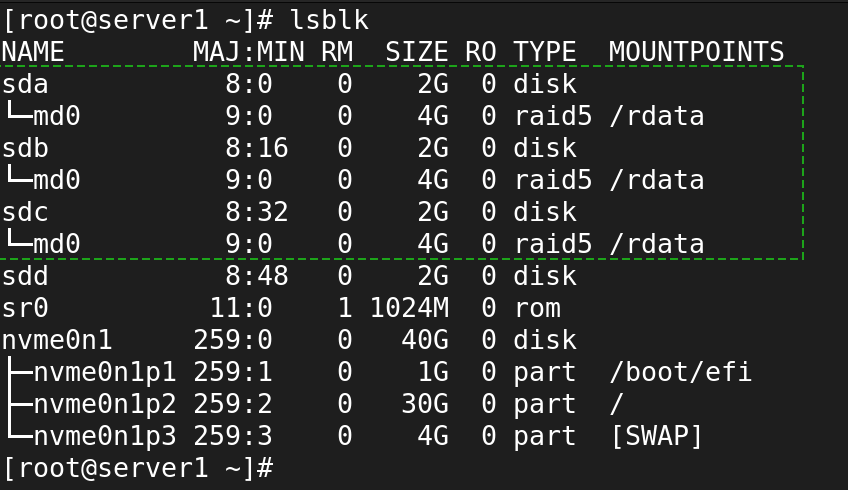Select the TYPE column header
The width and height of the screenshot is (848, 490).
545,52
